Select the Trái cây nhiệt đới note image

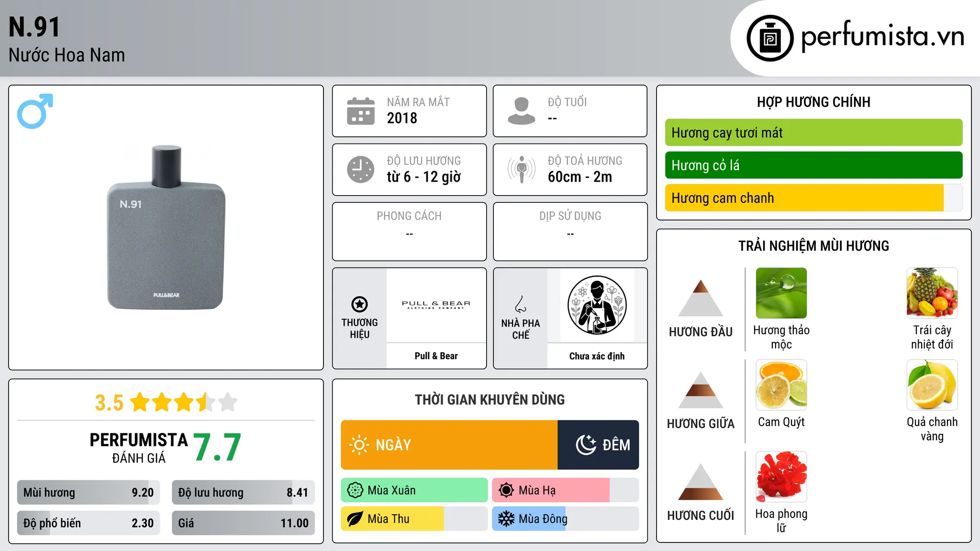(x=932, y=293)
